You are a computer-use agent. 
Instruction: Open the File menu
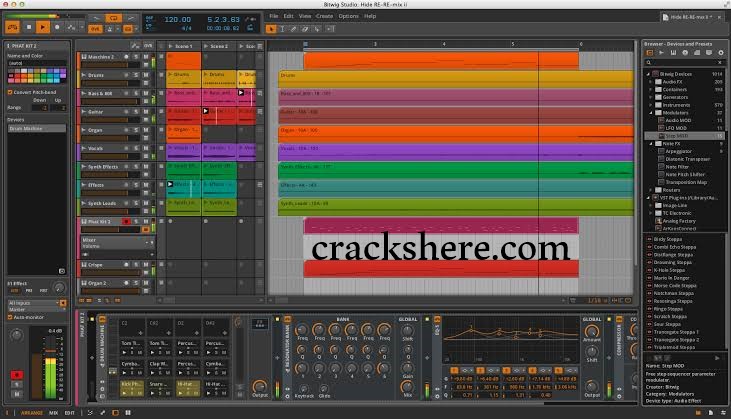(274, 16)
